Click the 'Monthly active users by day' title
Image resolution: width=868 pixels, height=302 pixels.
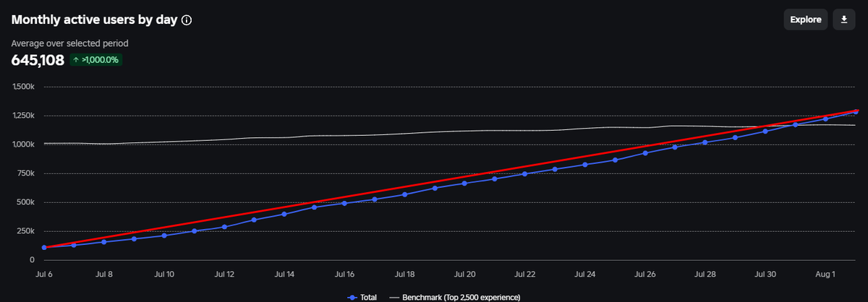tap(94, 20)
